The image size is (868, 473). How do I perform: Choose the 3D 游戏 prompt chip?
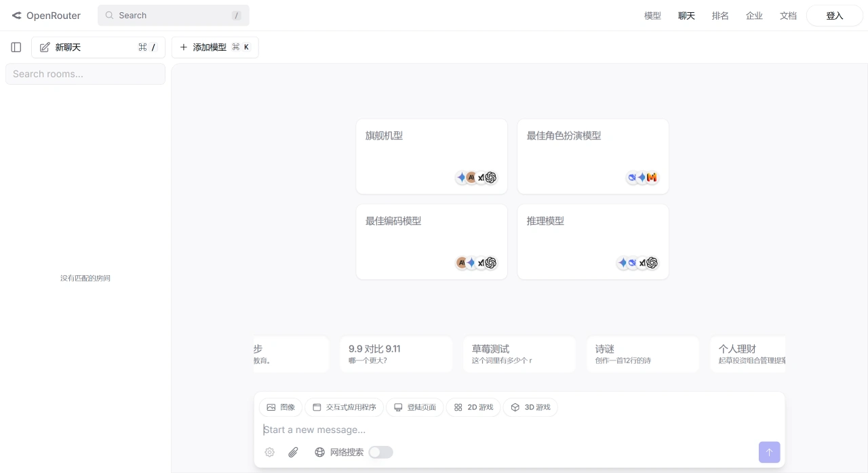click(x=530, y=407)
